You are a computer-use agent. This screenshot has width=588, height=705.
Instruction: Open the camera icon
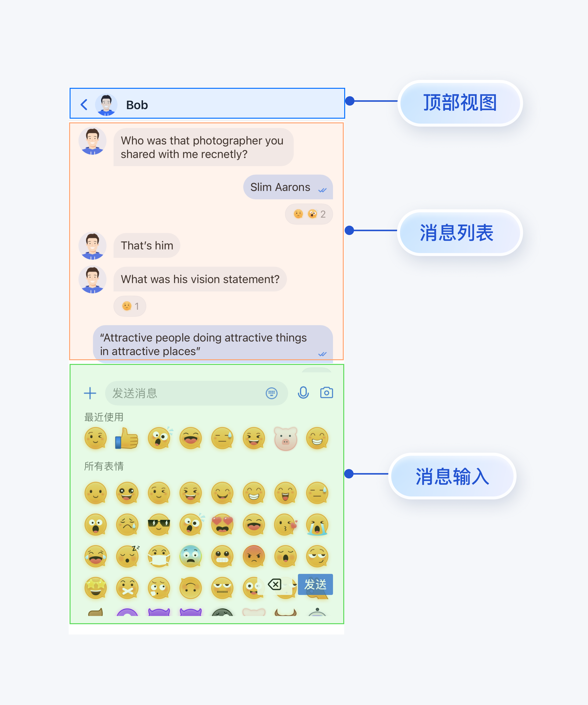pyautogui.click(x=326, y=392)
